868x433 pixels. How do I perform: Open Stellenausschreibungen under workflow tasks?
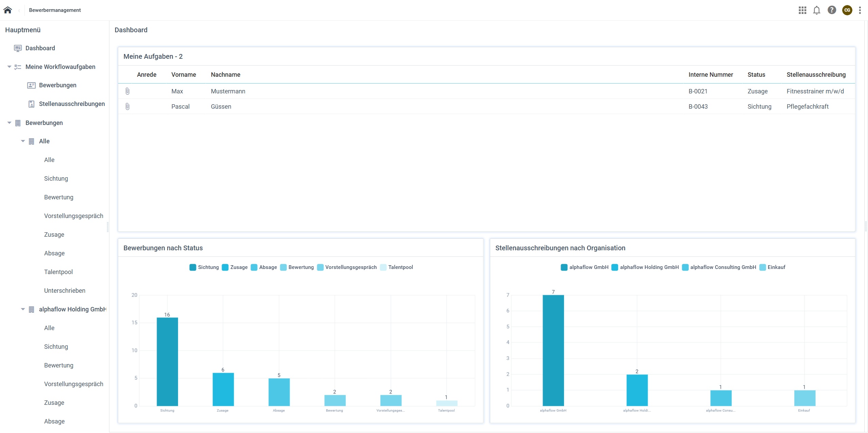click(72, 104)
